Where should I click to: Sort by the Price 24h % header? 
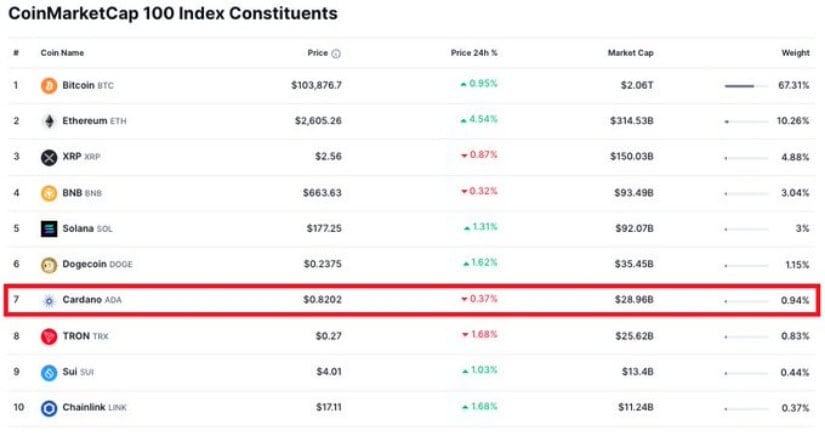click(474, 53)
